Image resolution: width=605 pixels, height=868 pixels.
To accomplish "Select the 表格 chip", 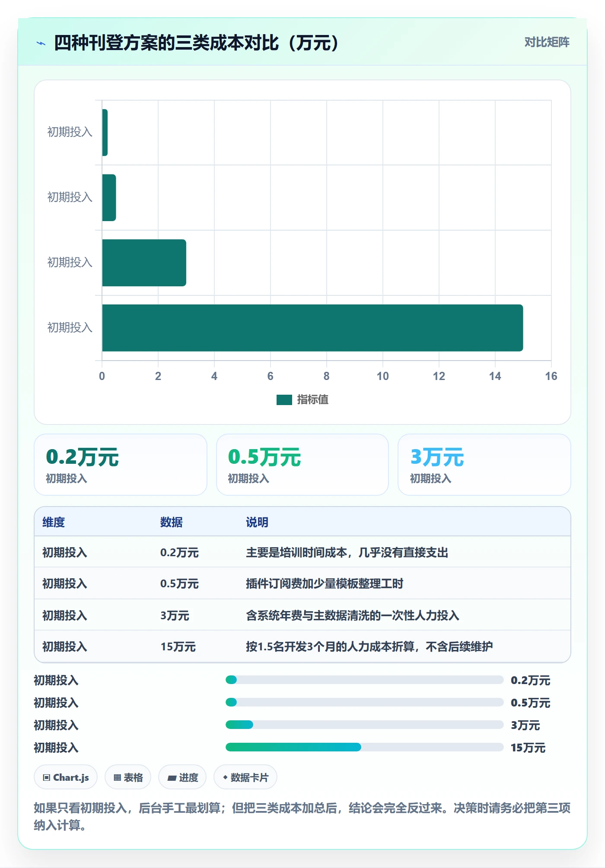I will pyautogui.click(x=128, y=777).
